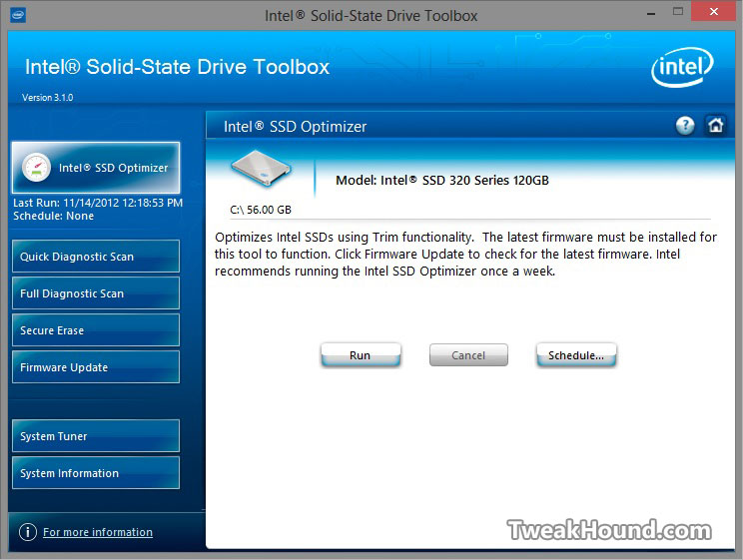Screen dimensions: 743x560
Task: Follow the For more information link
Action: pos(98,532)
